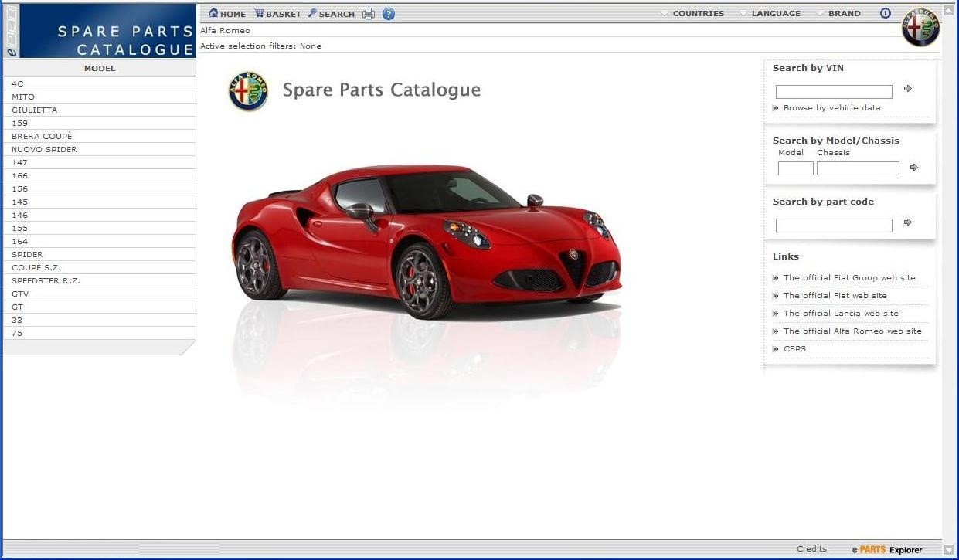Open the official Lancia web site
959x560 pixels.
click(841, 313)
